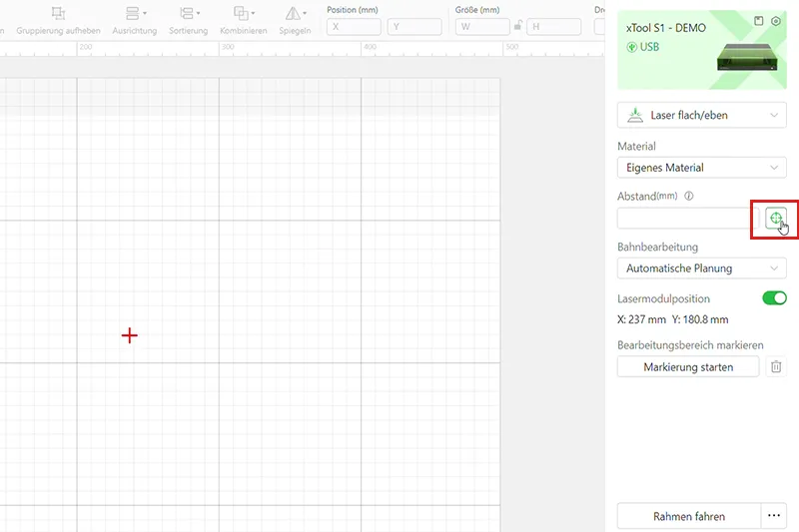Click the Abstand distance input field

[x=688, y=219]
